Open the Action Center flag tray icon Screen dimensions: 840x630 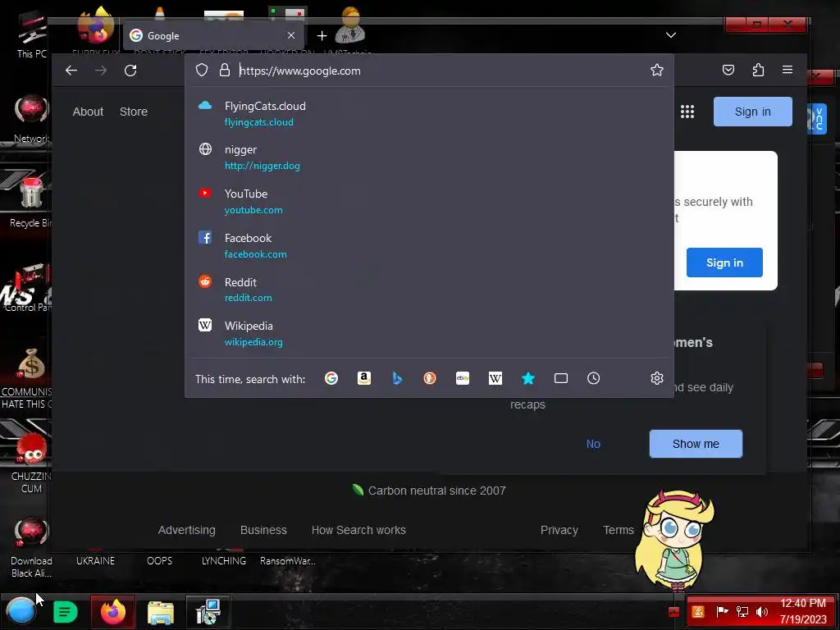pyautogui.click(x=722, y=611)
